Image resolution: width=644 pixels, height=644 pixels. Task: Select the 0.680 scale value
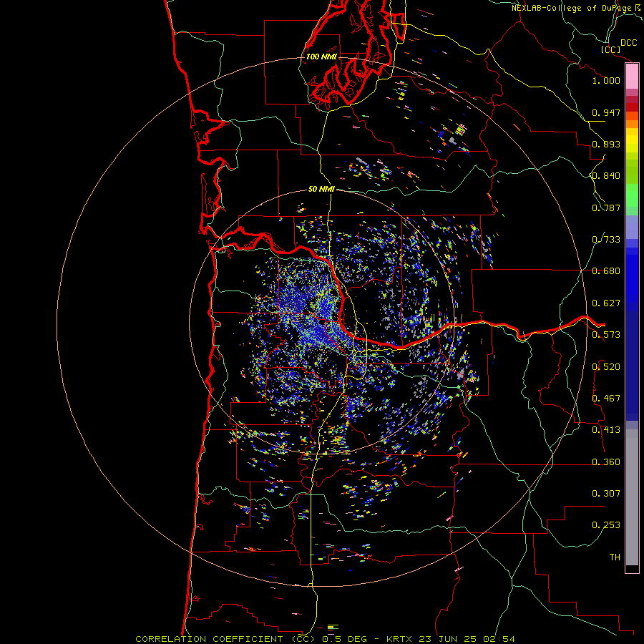606,271
